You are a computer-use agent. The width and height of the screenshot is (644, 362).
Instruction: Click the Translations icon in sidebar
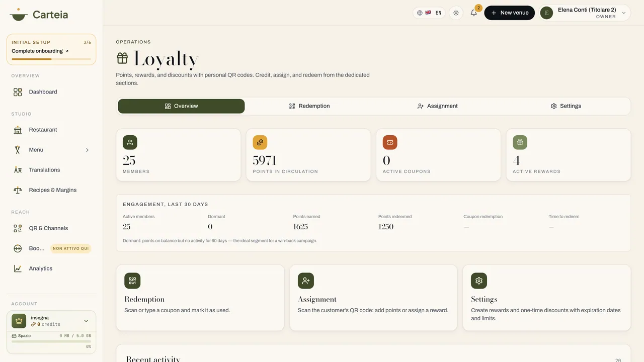tap(18, 170)
